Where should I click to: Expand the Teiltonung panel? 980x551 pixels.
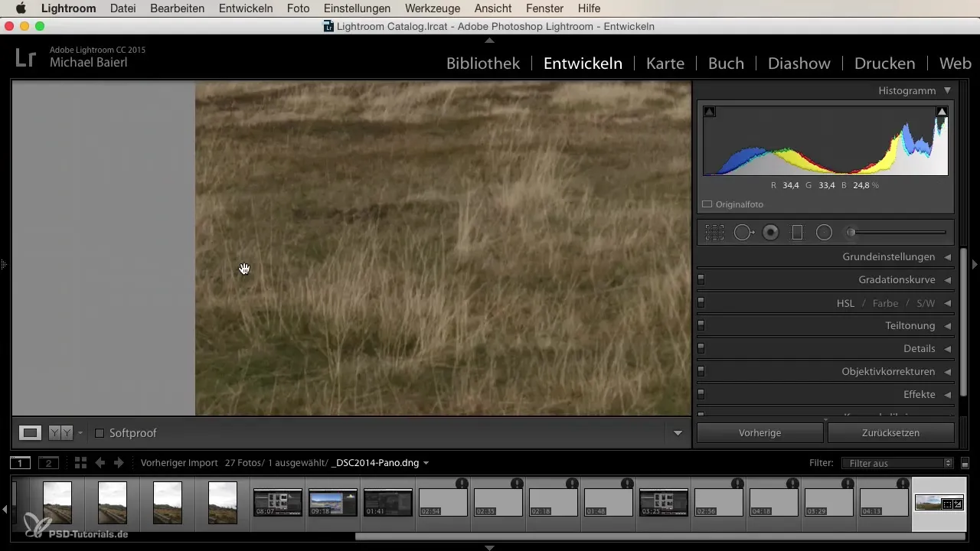(947, 326)
